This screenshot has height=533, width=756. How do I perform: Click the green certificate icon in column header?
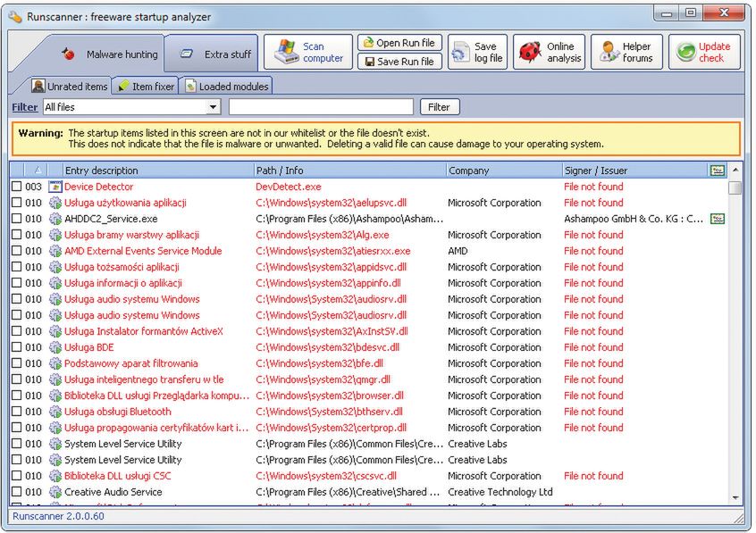[717, 171]
